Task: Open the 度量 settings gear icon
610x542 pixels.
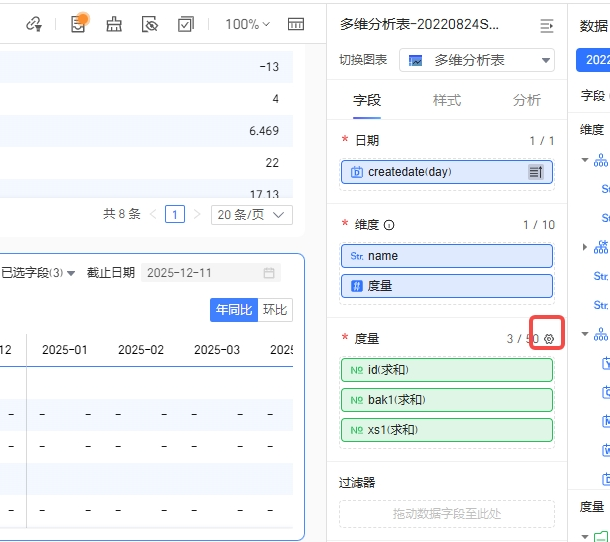Action: 548,339
